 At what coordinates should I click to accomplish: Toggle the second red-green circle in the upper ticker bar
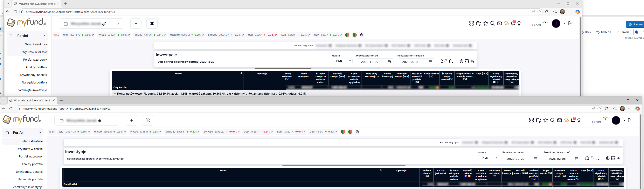[354, 35]
